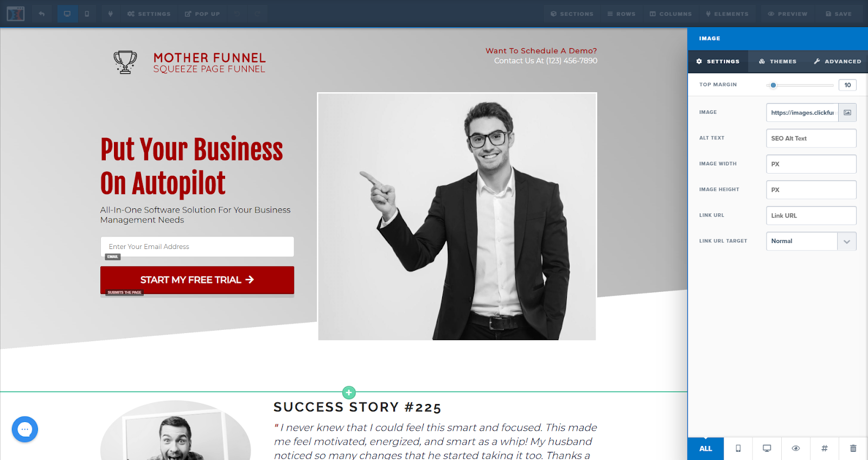This screenshot has width=868, height=460.
Task: Open the live chat bubble icon
Action: [25, 429]
